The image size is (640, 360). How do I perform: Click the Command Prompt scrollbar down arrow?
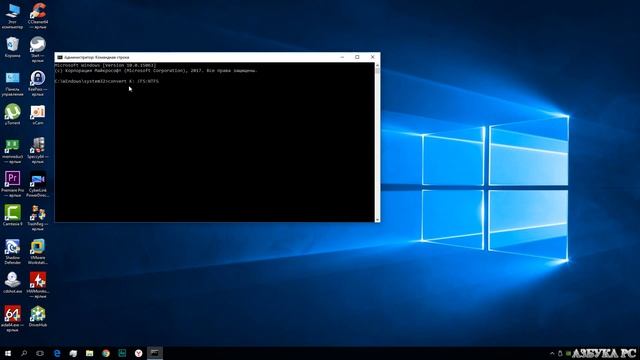377,220
